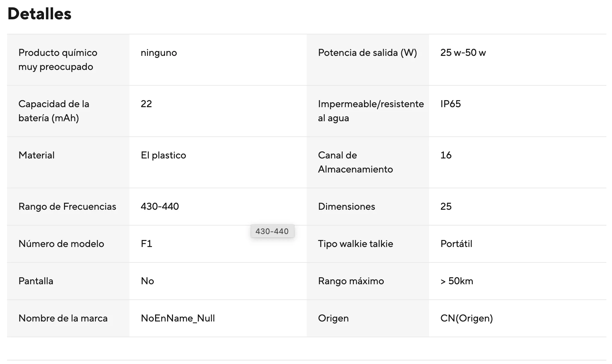The height and width of the screenshot is (364, 612).
Task: Click the "Tipo walkie talkie" label
Action: coord(355,244)
